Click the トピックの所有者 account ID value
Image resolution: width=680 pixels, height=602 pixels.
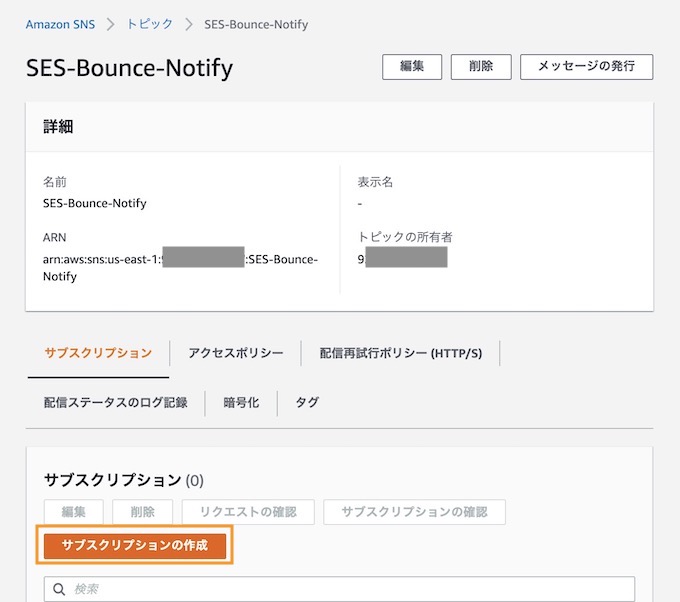point(402,258)
